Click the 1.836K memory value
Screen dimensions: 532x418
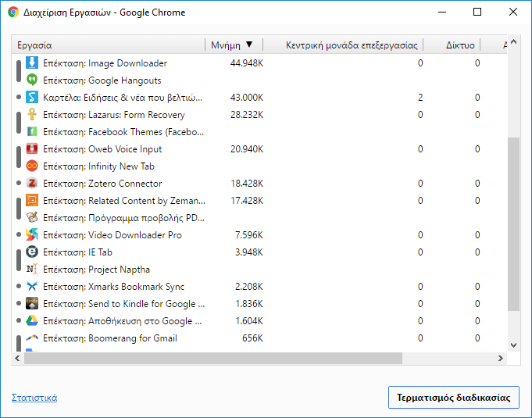point(249,304)
